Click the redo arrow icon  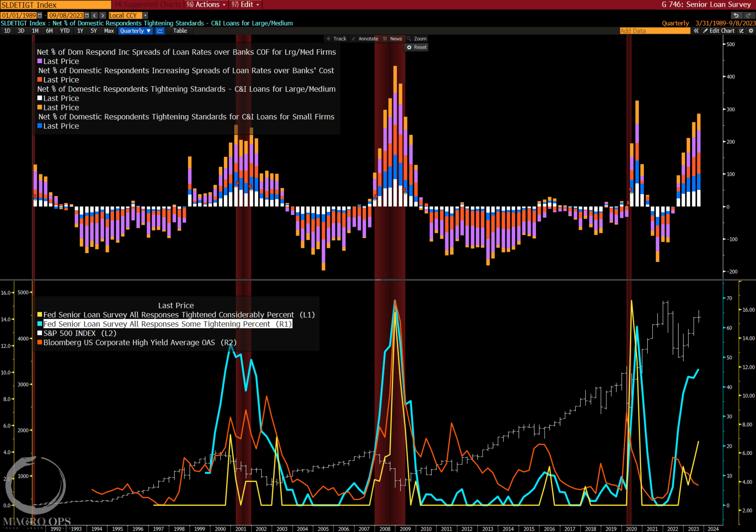[748, 16]
